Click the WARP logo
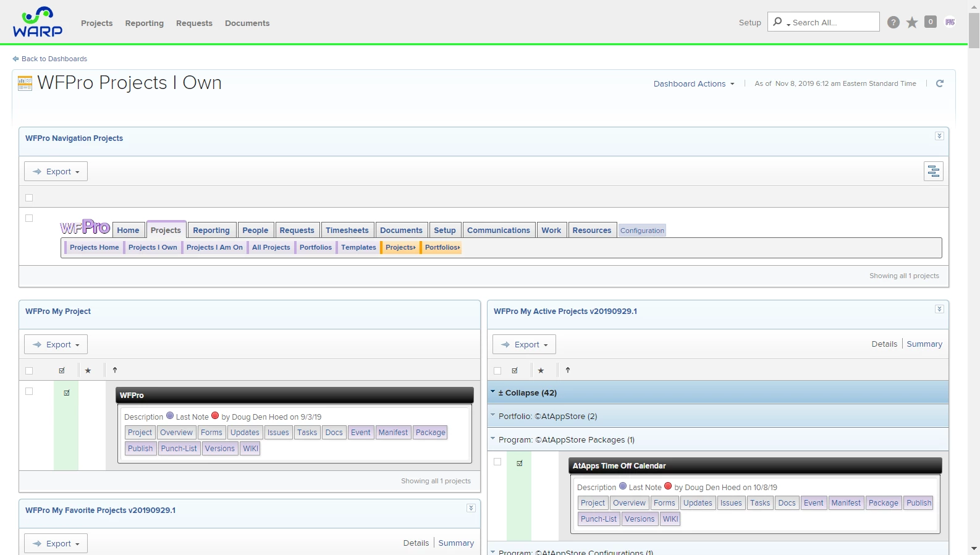The height and width of the screenshot is (555, 980). pyautogui.click(x=38, y=22)
